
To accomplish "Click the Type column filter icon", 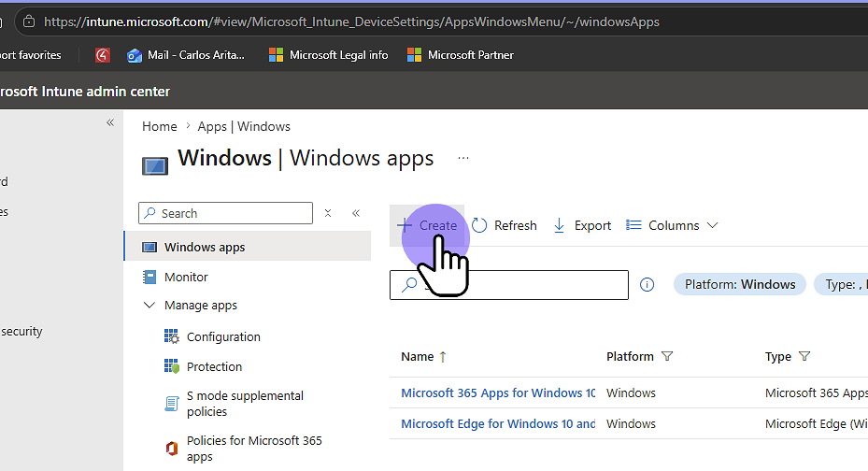I will [804, 356].
